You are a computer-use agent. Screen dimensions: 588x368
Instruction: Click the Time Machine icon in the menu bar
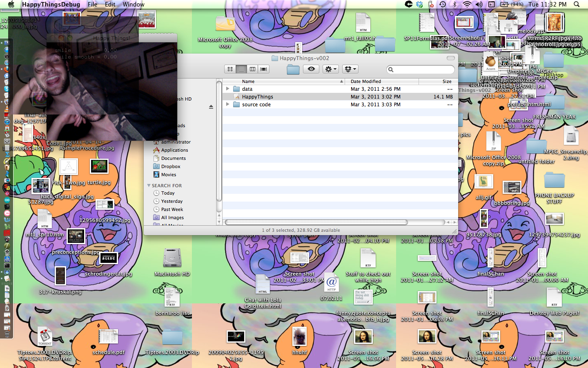coord(443,4)
